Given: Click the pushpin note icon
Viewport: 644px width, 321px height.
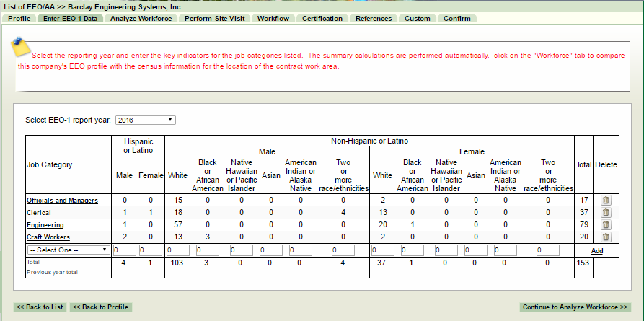Looking at the screenshot, I should click(x=19, y=46).
